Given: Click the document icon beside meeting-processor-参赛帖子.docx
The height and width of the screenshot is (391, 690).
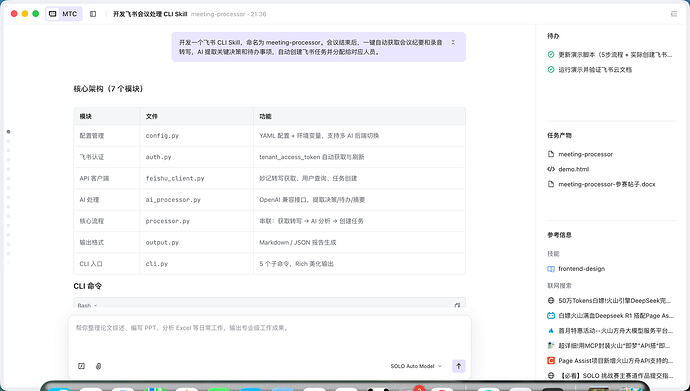Looking at the screenshot, I should pos(551,184).
